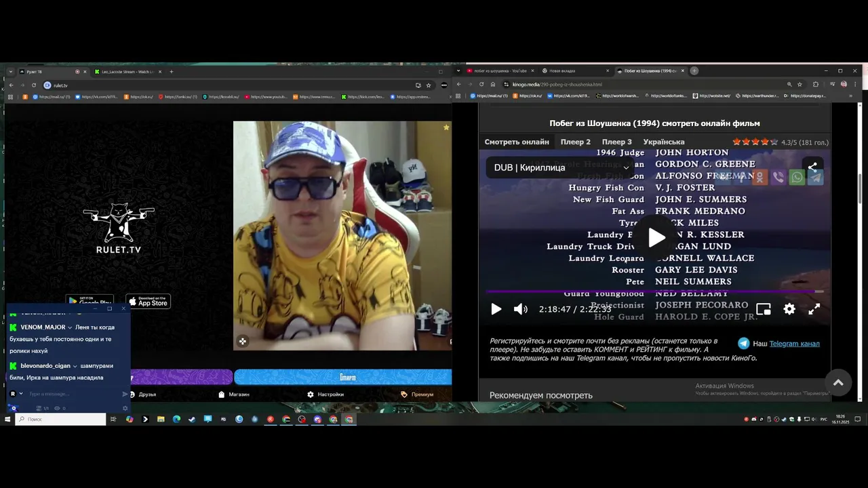
Task: Open kick.com bookmark in left browser
Action: click(363, 96)
